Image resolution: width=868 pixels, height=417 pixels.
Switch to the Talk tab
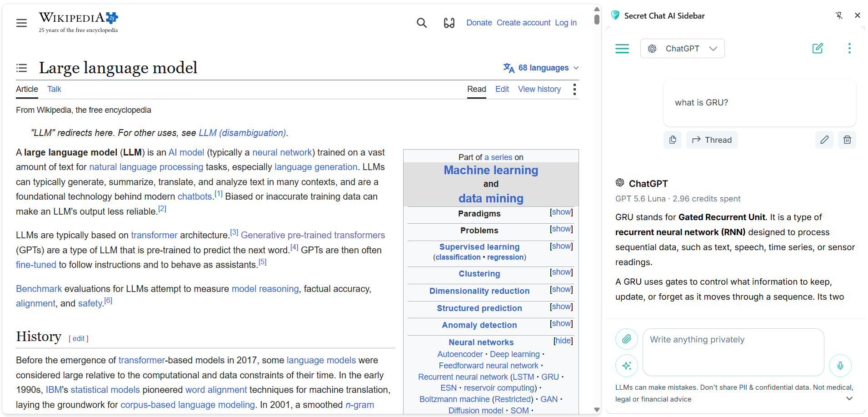point(54,89)
